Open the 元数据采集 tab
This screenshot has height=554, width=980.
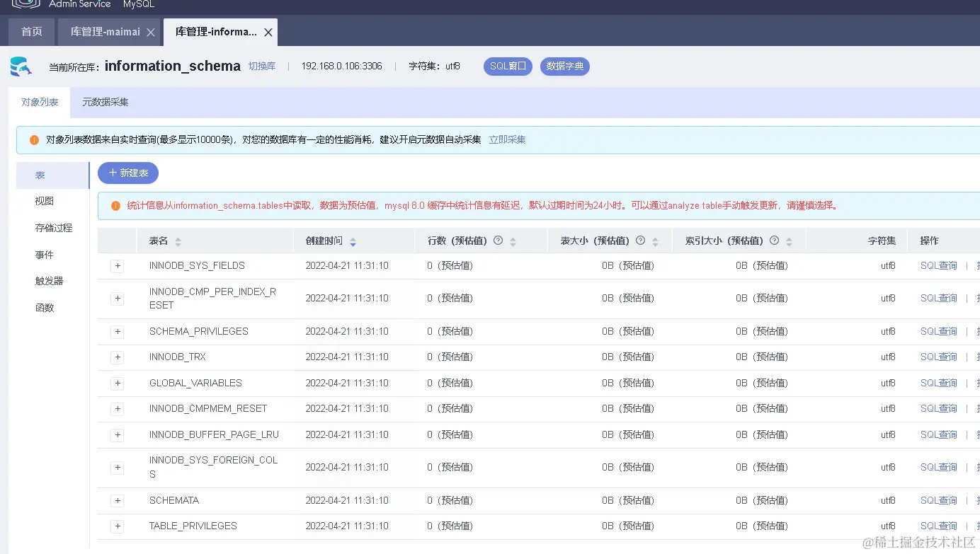click(x=106, y=102)
